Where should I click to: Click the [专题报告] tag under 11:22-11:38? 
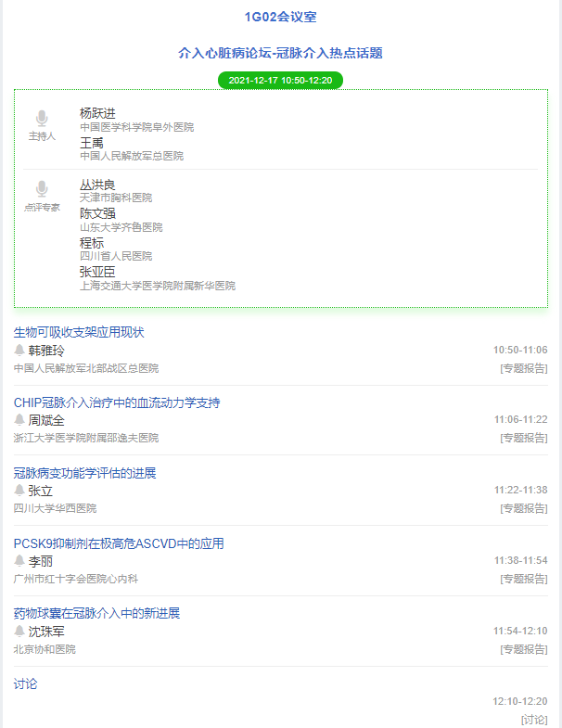(x=524, y=509)
